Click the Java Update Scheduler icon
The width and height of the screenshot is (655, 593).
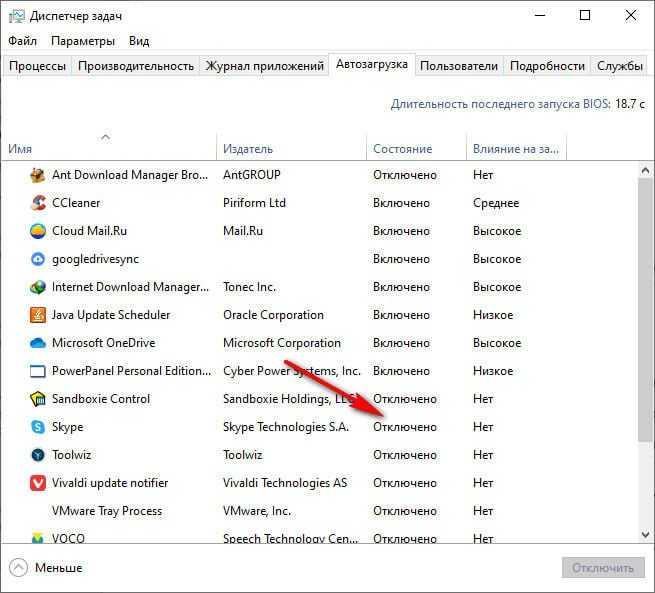click(x=38, y=315)
